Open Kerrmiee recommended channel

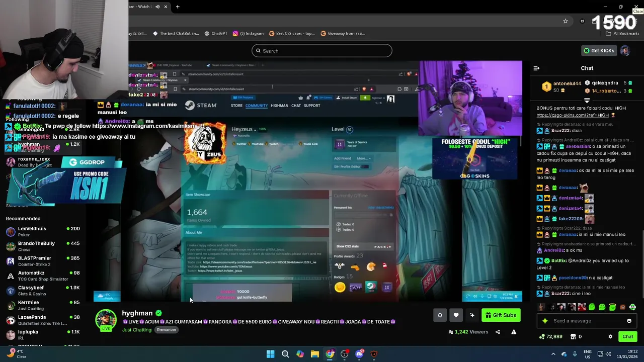pos(43,305)
